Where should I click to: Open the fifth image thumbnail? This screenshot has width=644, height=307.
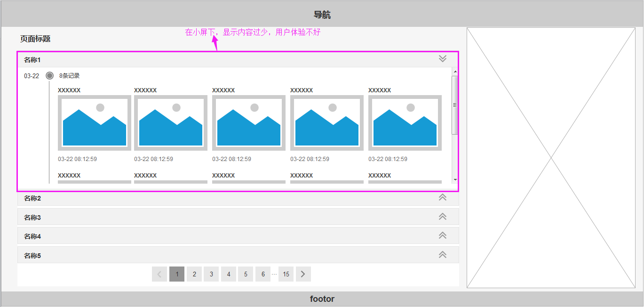point(405,123)
